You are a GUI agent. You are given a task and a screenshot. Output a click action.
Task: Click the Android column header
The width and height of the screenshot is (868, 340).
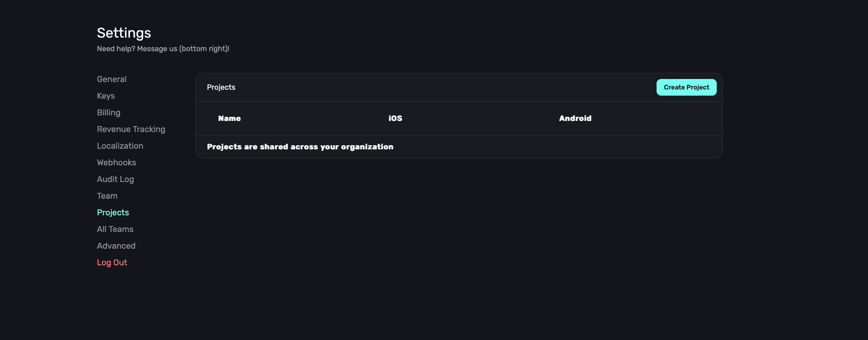point(575,118)
